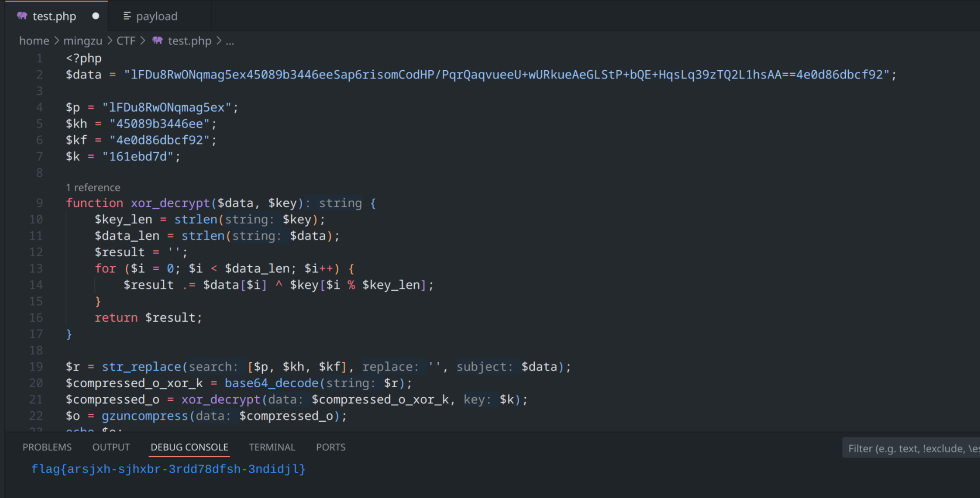Select the DEBUG CONSOLE panel tab

(x=189, y=447)
